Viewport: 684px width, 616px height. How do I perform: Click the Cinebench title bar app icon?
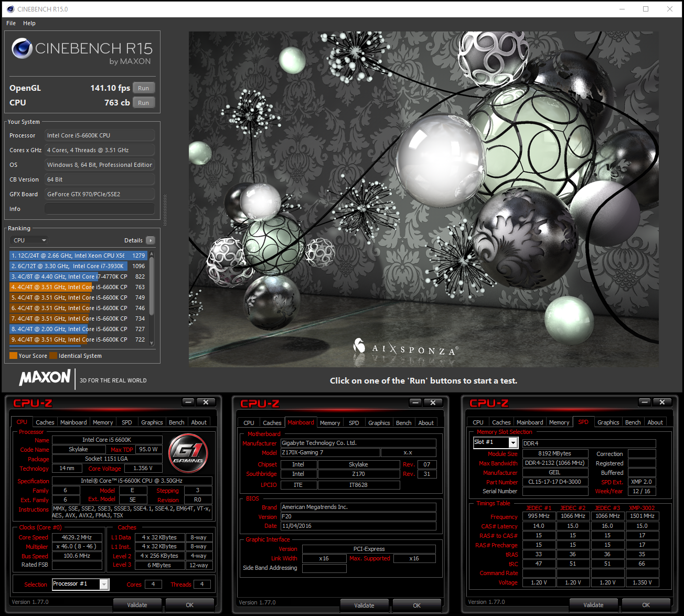point(10,9)
